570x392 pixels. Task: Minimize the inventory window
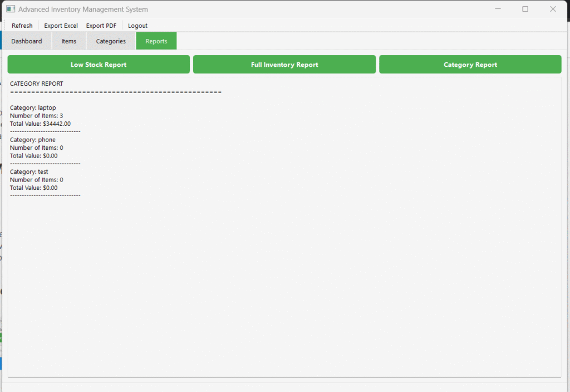click(498, 9)
